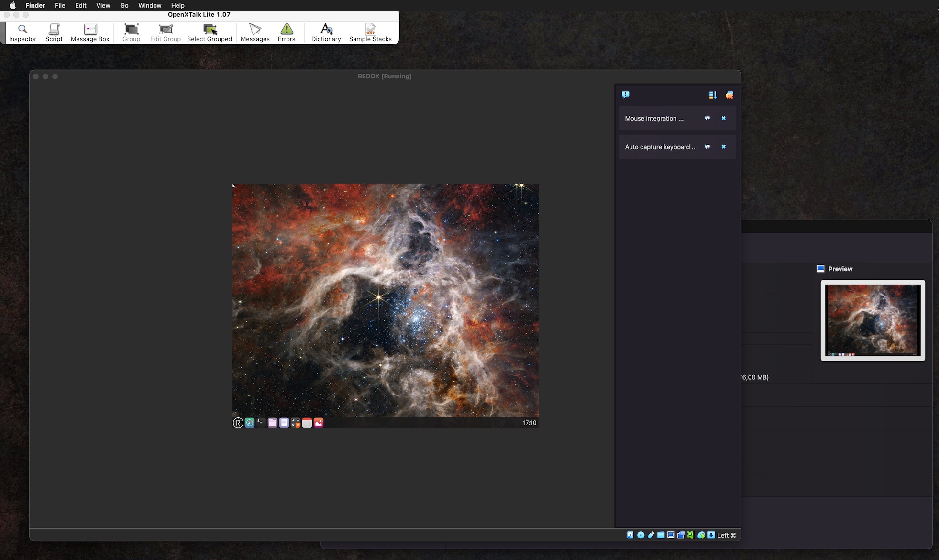
Task: Click the REDOX [Running] window title bar
Action: 385,76
